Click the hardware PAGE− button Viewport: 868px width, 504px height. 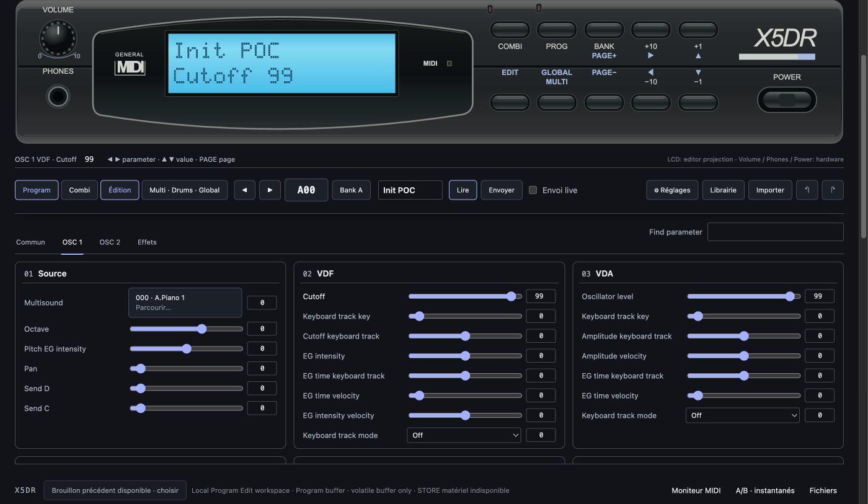604,102
